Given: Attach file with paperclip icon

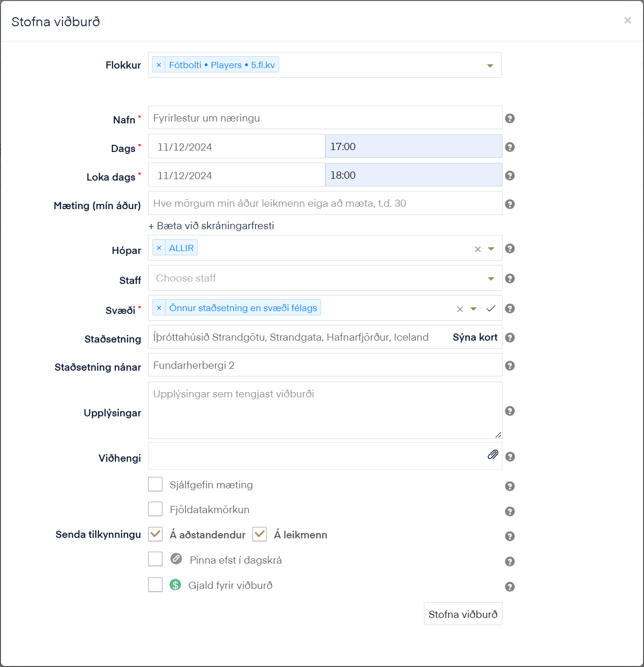Looking at the screenshot, I should pyautogui.click(x=493, y=455).
